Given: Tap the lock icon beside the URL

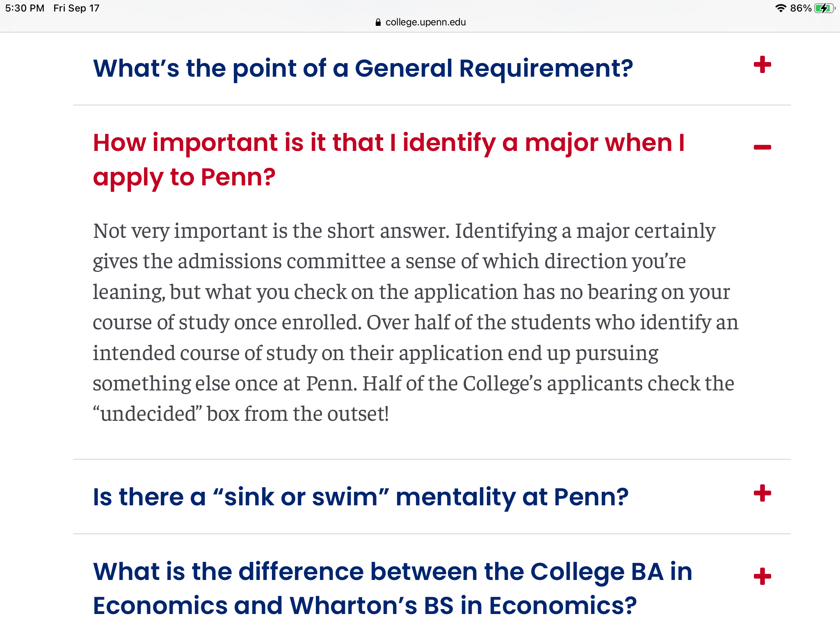Looking at the screenshot, I should [378, 22].
